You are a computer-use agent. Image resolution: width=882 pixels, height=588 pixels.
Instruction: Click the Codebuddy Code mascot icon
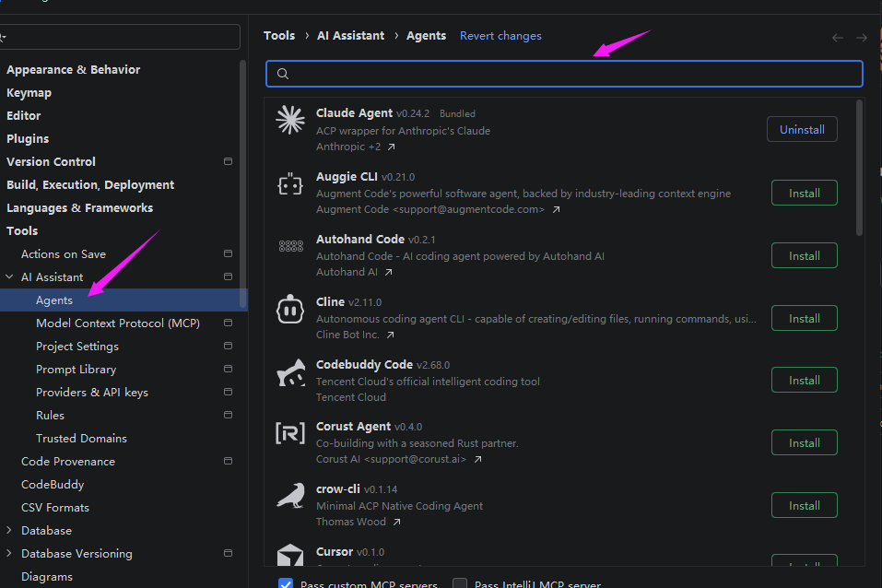[x=291, y=372]
